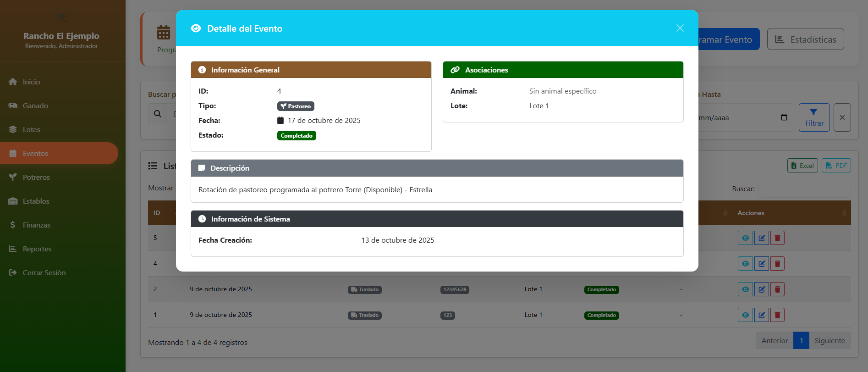Viewport: 868px width, 372px height.
Task: Delete event ID 4
Action: [x=777, y=263]
